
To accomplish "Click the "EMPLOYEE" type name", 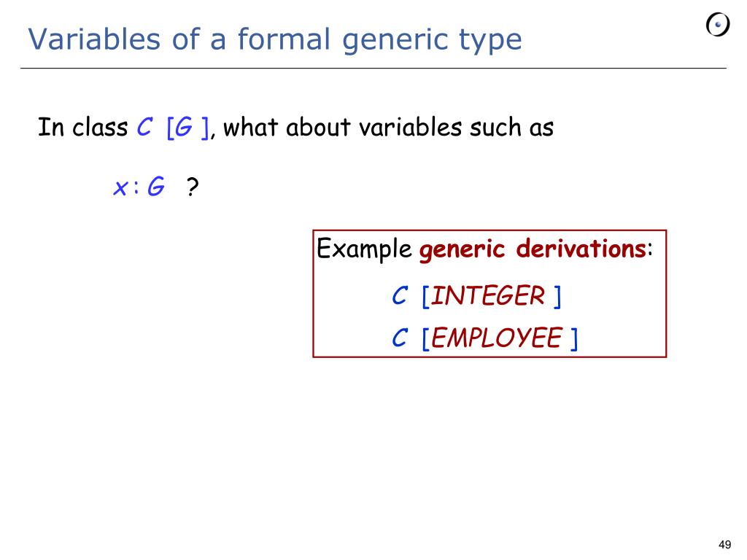I will [x=496, y=338].
